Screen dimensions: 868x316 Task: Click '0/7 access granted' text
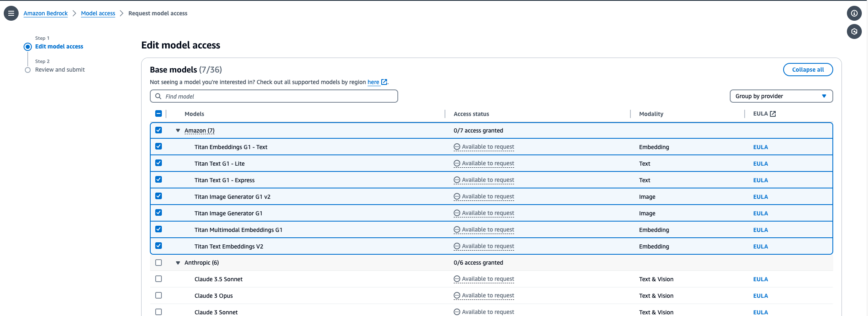478,130
